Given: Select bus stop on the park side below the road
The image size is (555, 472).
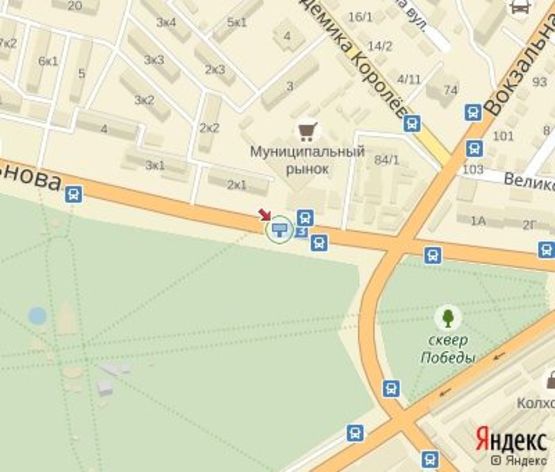Looking at the screenshot, I should point(319,243).
